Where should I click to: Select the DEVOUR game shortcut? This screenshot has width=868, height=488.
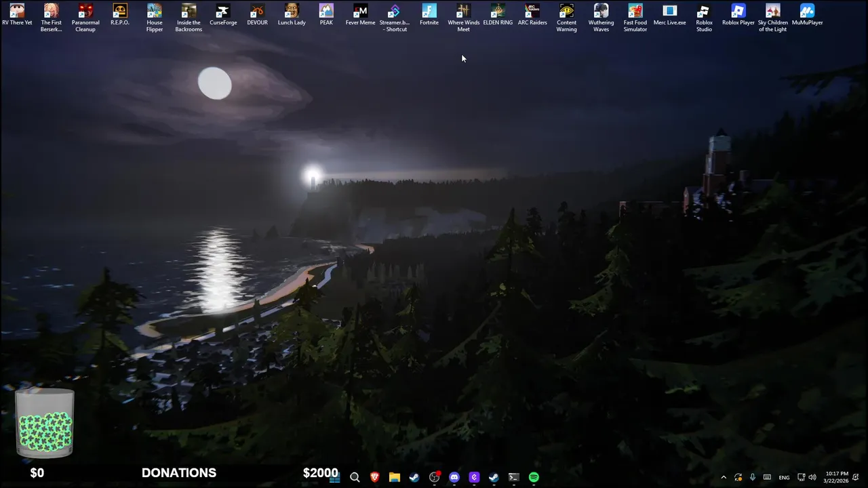pyautogui.click(x=257, y=16)
